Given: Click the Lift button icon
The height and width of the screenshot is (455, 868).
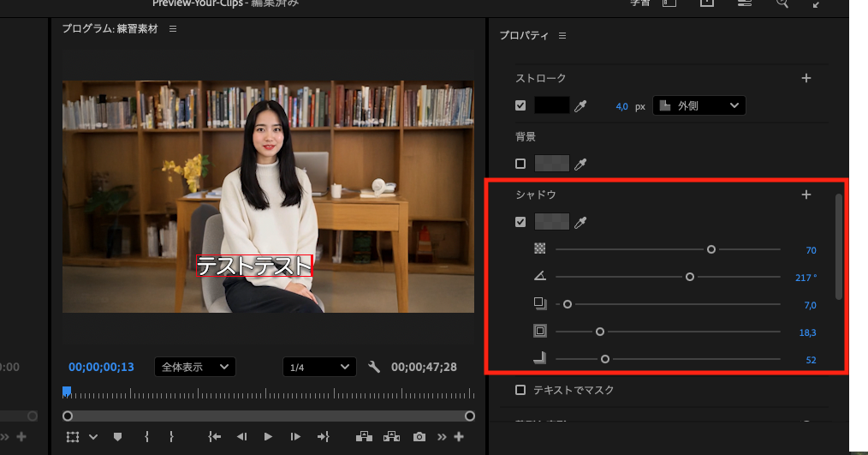Looking at the screenshot, I should 364,437.
